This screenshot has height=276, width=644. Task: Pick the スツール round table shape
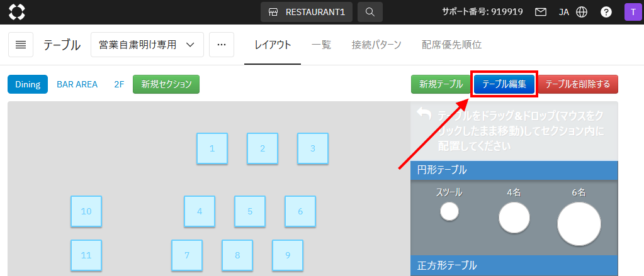point(449,212)
